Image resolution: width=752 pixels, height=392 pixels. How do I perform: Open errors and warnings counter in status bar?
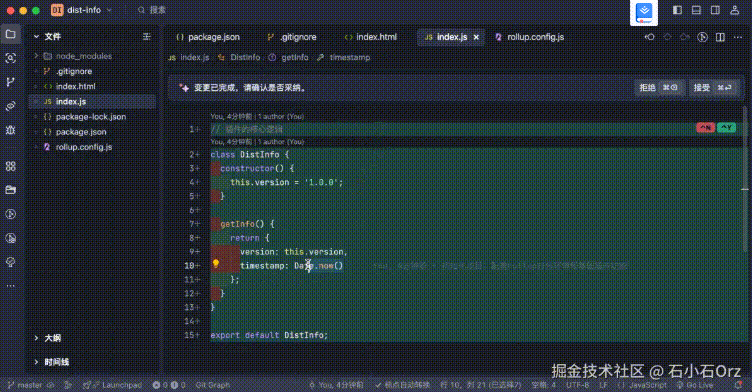(x=169, y=385)
